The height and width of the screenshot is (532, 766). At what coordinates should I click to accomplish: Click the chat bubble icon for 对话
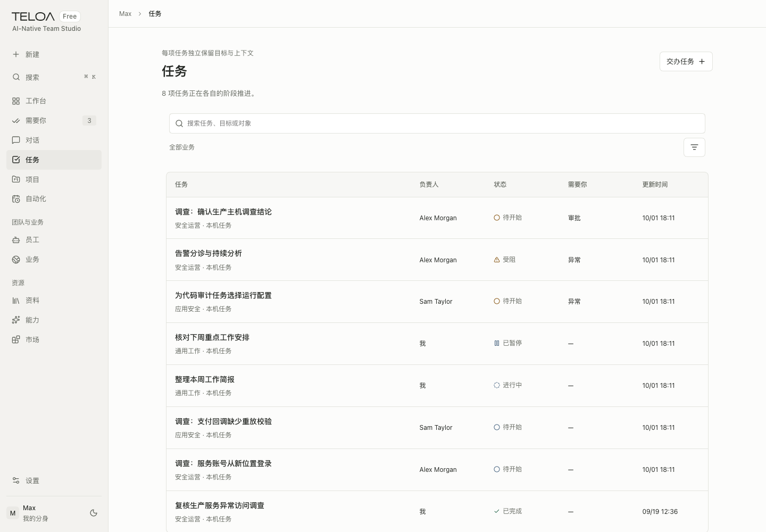pos(16,140)
